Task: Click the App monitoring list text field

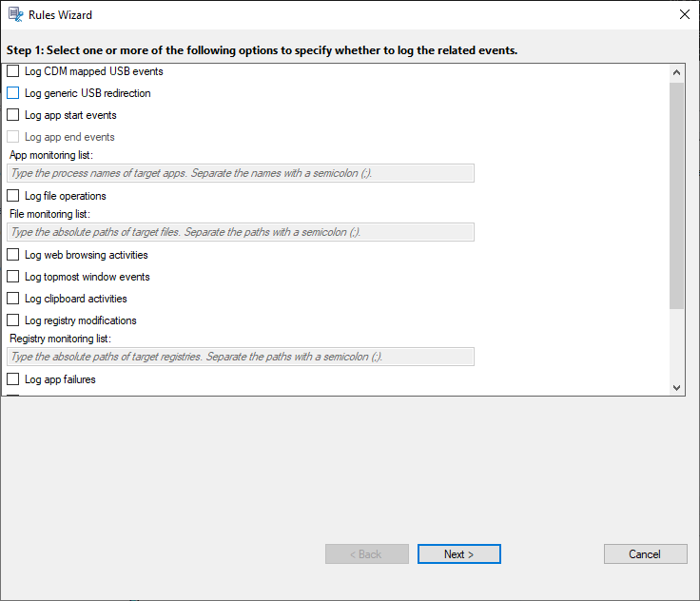Action: [x=241, y=173]
